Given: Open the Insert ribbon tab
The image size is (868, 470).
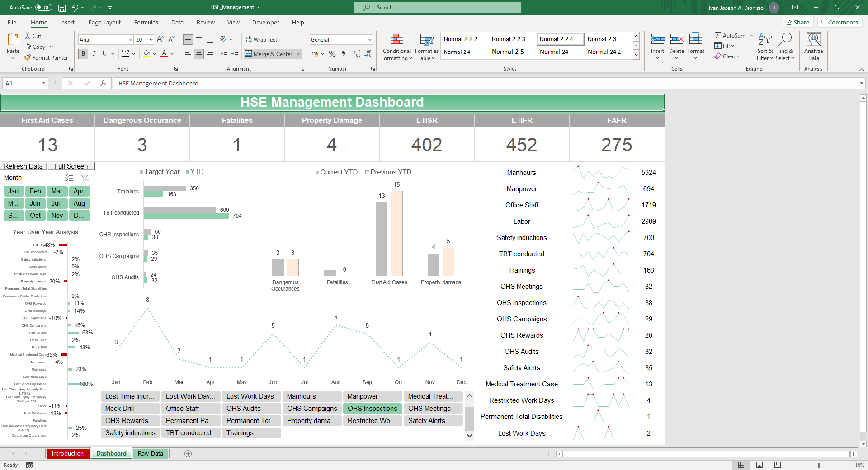Looking at the screenshot, I should 67,23.
